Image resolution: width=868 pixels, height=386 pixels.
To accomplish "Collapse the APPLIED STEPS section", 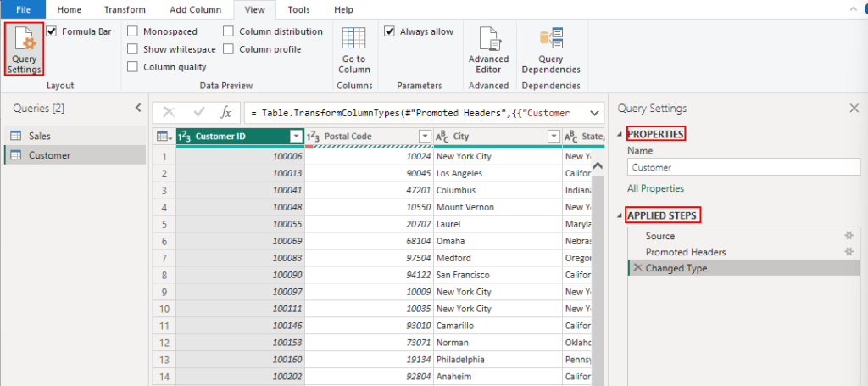I will click(x=620, y=215).
